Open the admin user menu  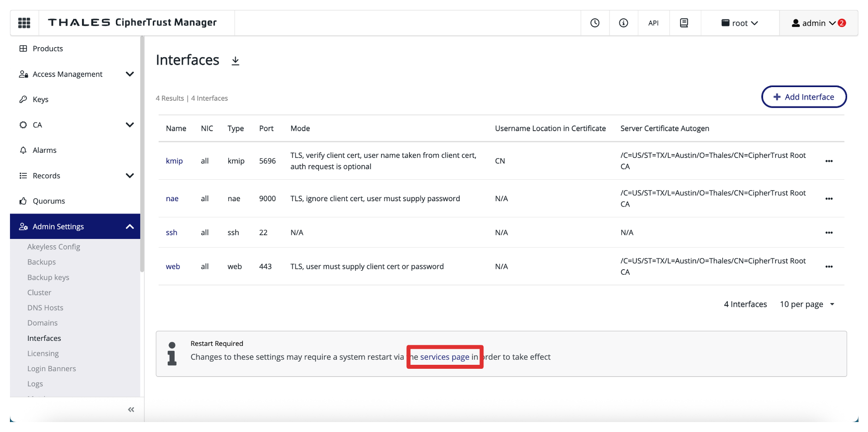click(x=818, y=23)
